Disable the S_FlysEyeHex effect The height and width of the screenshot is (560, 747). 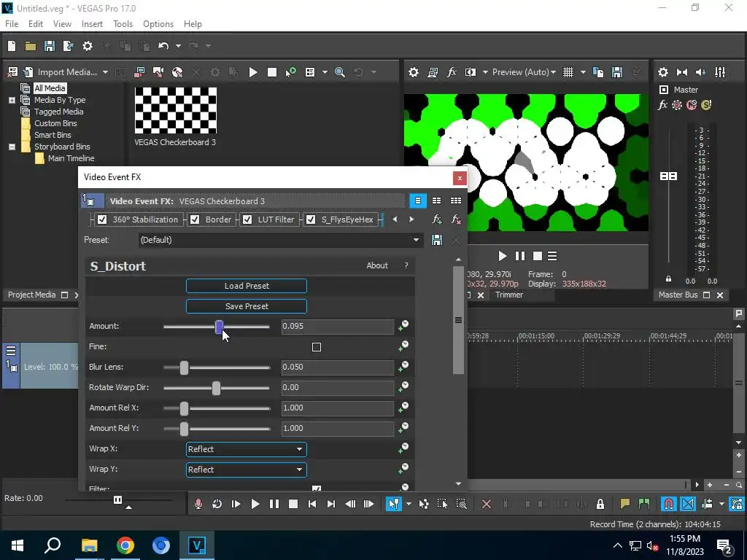click(x=311, y=219)
